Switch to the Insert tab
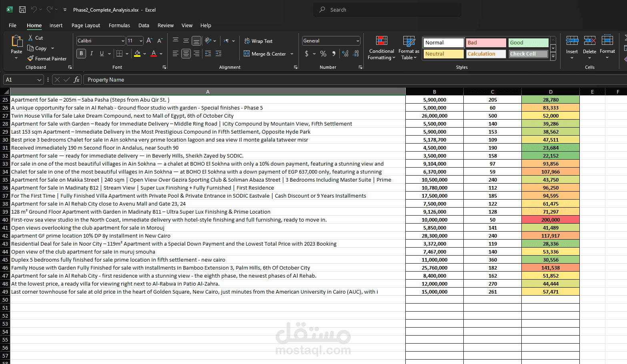The width and height of the screenshot is (627, 364). click(56, 25)
